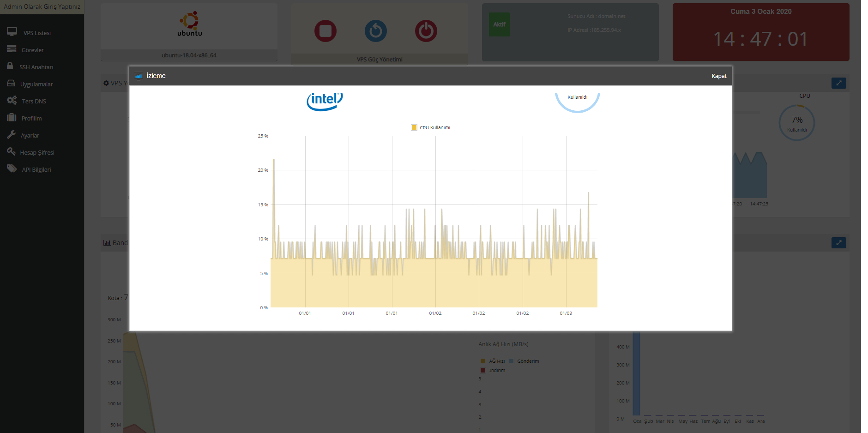Click the wrench icon beside Ayarlar
This screenshot has width=868, height=433.
[x=12, y=135]
